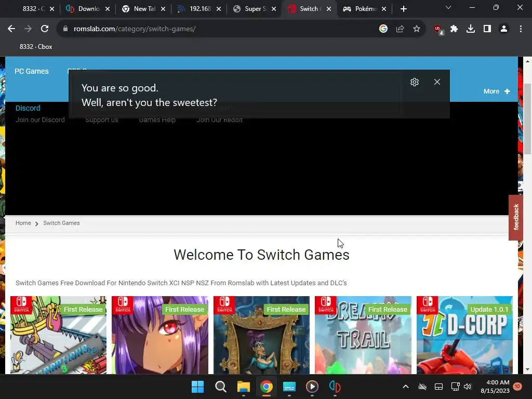Click the address bar URL

pyautogui.click(x=135, y=29)
